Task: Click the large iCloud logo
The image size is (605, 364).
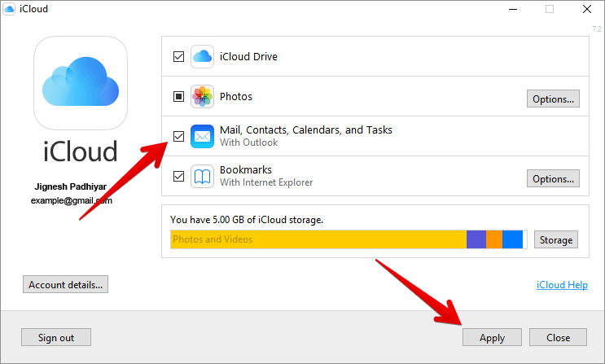Action: [x=81, y=82]
